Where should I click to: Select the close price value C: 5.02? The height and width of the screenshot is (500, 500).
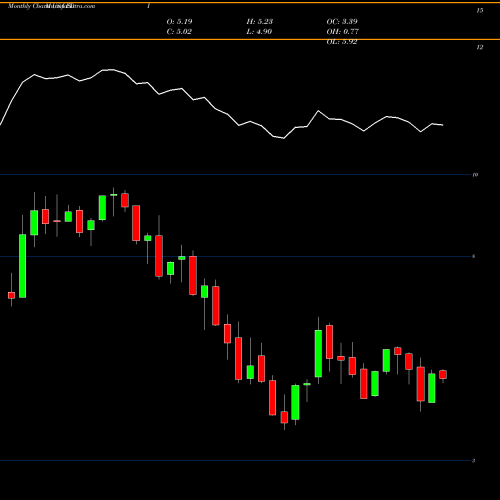[x=179, y=32]
